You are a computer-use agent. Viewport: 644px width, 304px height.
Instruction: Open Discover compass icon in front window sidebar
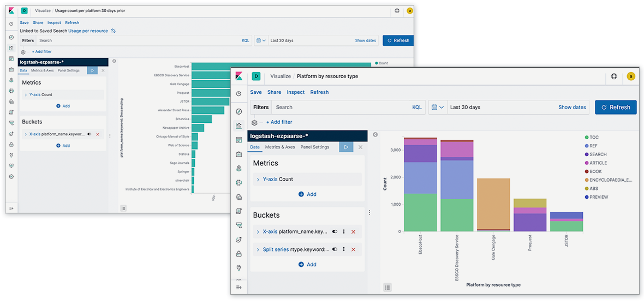[238, 111]
